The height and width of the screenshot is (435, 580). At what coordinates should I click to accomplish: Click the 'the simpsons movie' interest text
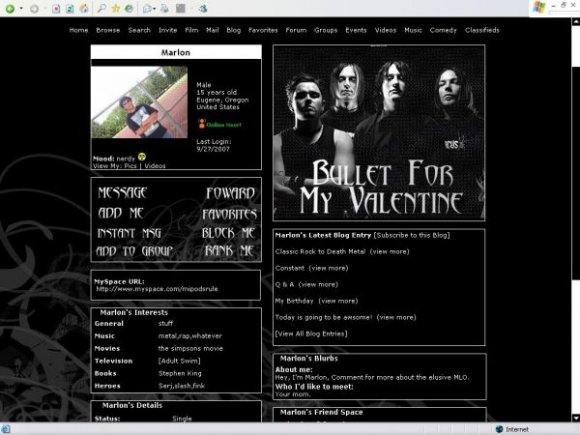(190, 348)
